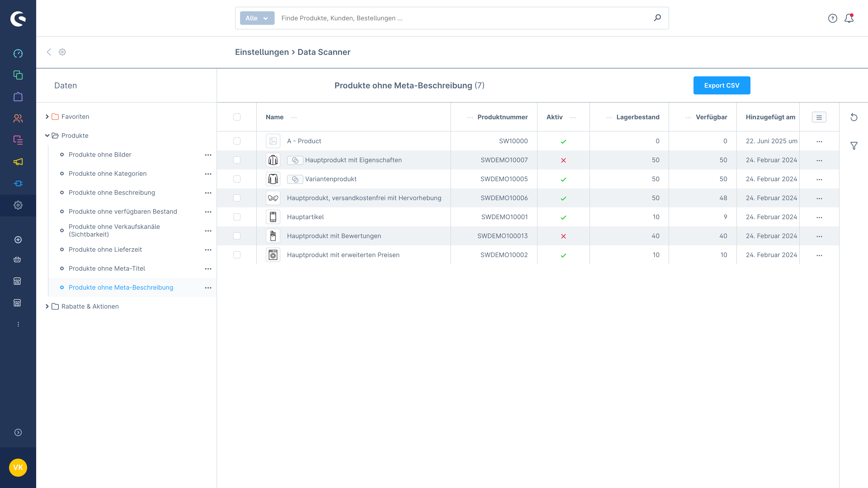Click the variant icon of Variantenprodukt
Image resolution: width=868 pixels, height=488 pixels.
pos(295,179)
